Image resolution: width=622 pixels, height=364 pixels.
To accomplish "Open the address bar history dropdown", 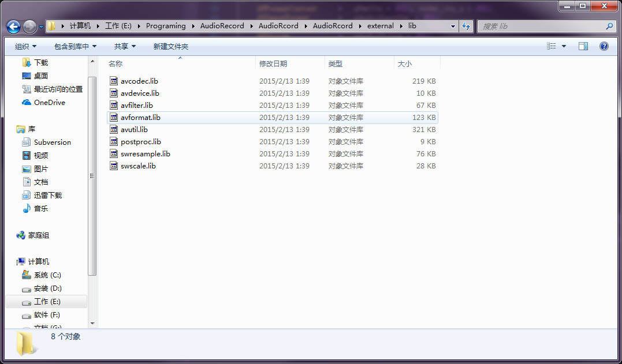I will click(453, 27).
